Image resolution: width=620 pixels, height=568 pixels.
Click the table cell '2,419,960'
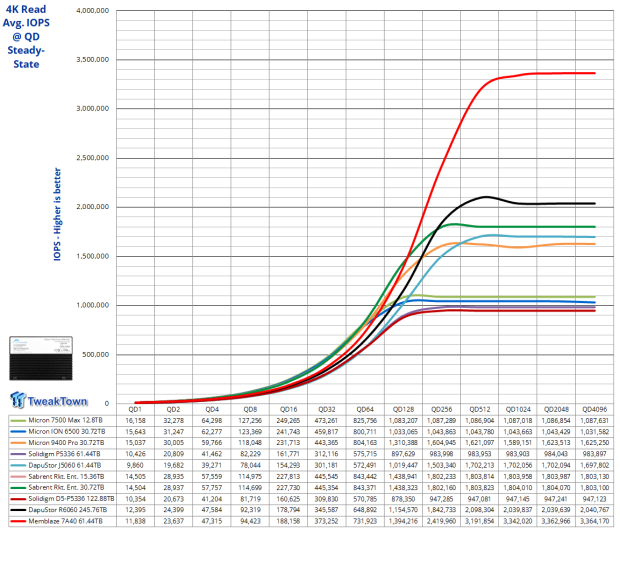(441, 521)
